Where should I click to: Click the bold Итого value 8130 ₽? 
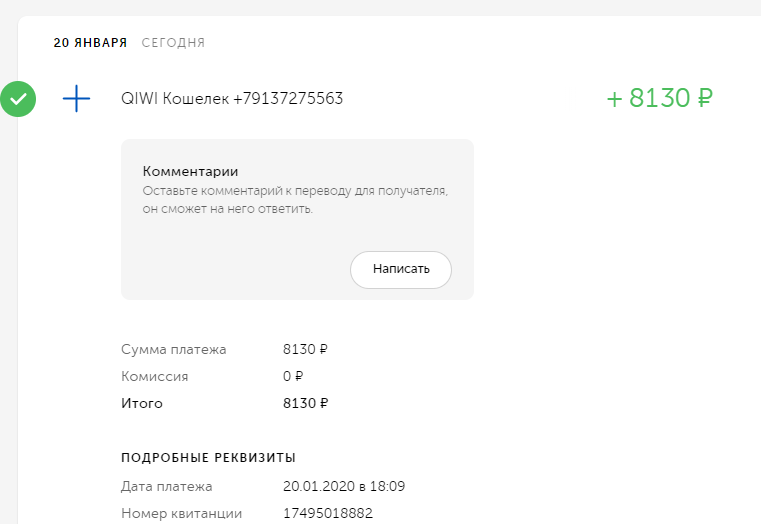coord(306,404)
